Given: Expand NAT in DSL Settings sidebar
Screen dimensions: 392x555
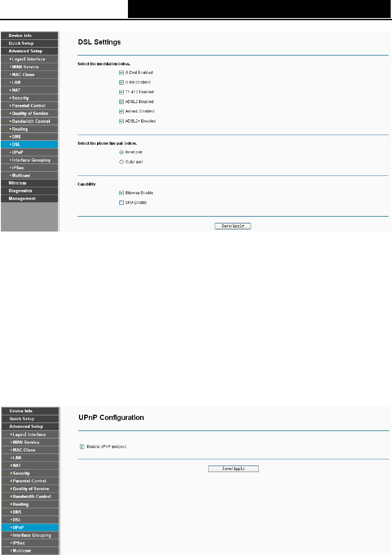Looking at the screenshot, I should (x=29, y=90).
